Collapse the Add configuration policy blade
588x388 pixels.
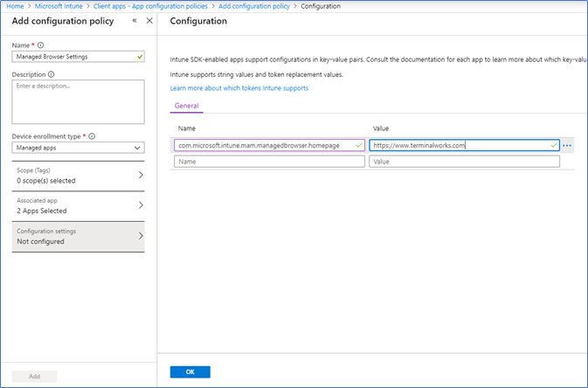[x=135, y=21]
